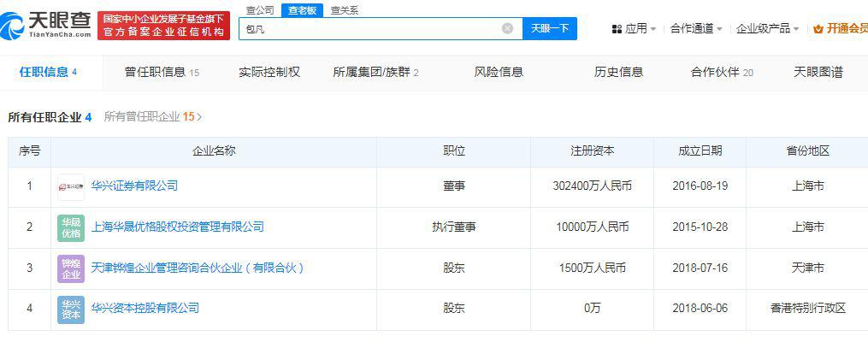Click the 天津市 region cell

tap(807, 268)
